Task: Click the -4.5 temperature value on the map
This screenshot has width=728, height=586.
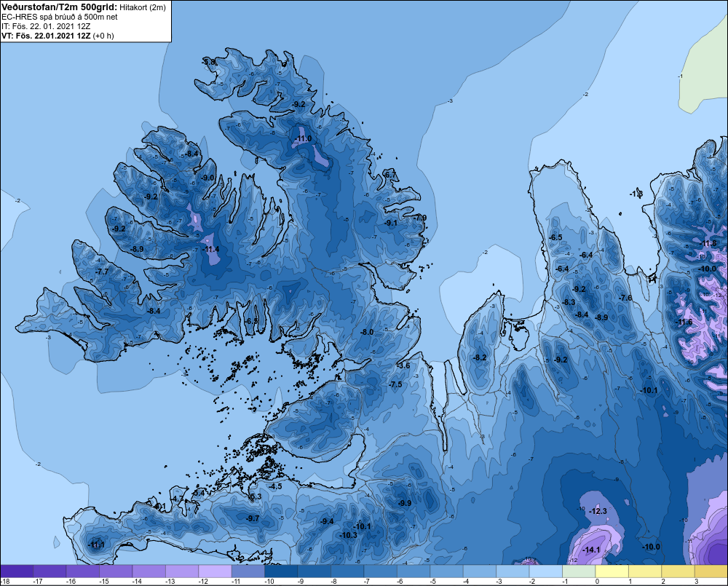Action: [275, 486]
